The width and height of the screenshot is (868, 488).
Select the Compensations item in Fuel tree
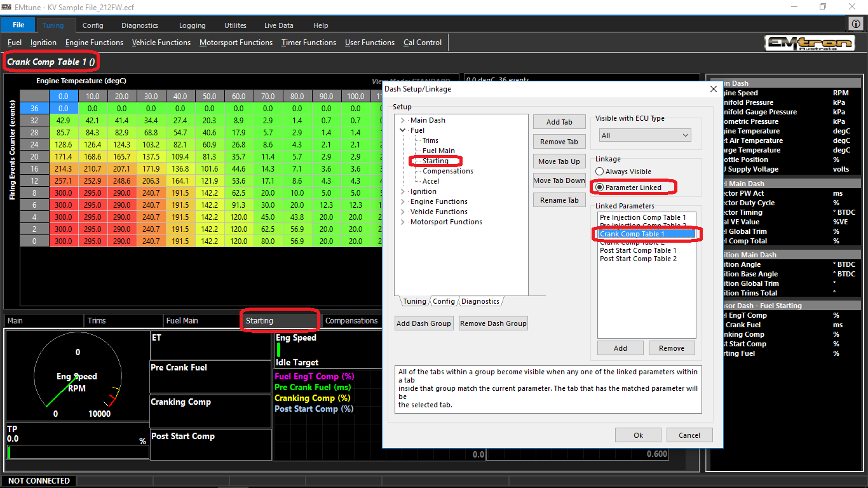coord(447,171)
